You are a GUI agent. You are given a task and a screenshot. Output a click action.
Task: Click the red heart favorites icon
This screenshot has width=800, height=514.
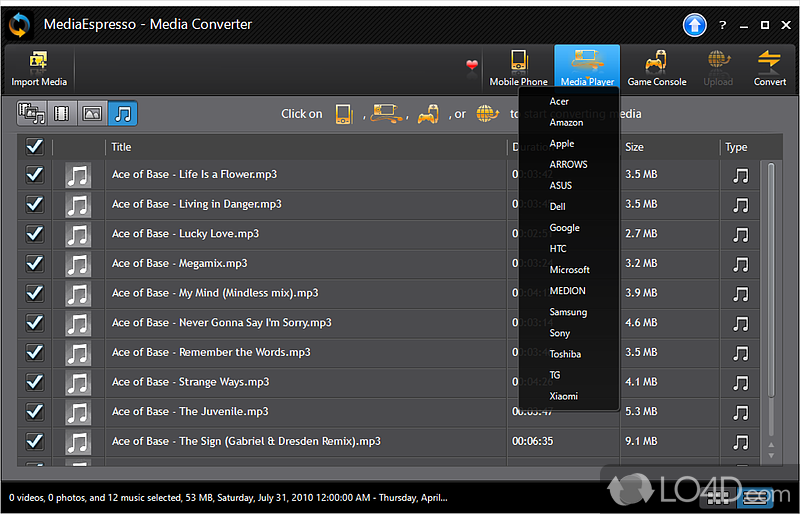472,65
